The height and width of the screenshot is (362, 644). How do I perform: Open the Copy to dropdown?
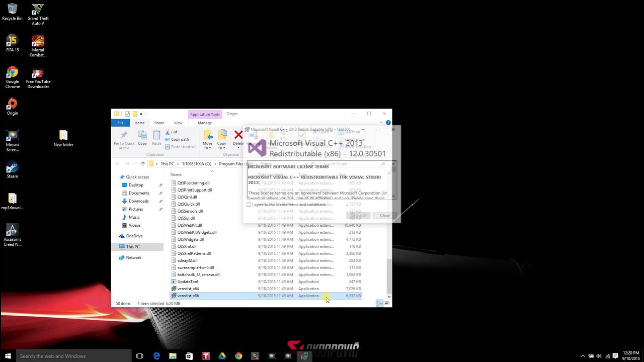pos(221,139)
